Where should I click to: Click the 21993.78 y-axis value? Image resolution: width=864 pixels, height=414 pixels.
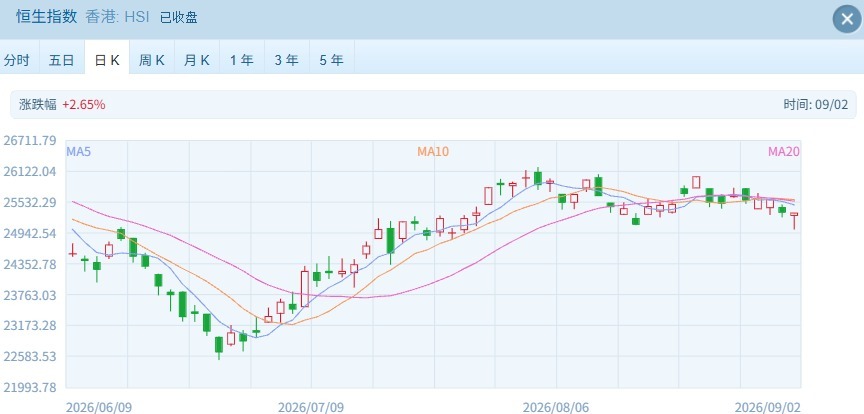click(30, 387)
